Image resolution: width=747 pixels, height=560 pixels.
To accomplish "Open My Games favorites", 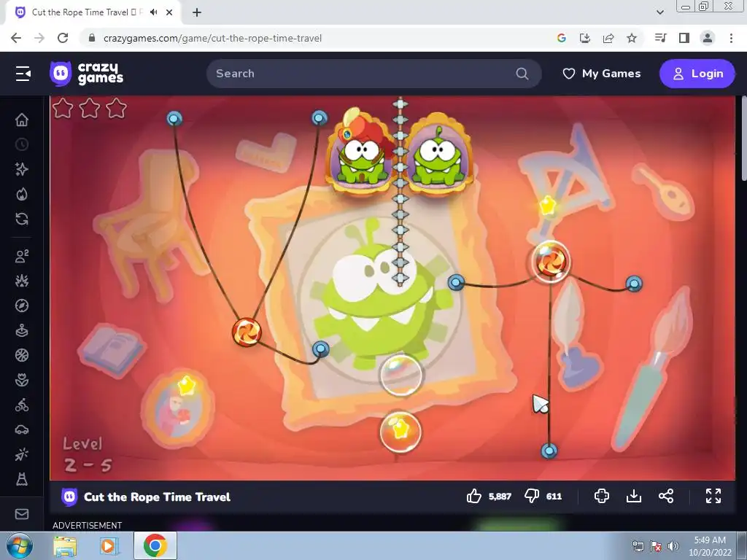I will click(601, 74).
